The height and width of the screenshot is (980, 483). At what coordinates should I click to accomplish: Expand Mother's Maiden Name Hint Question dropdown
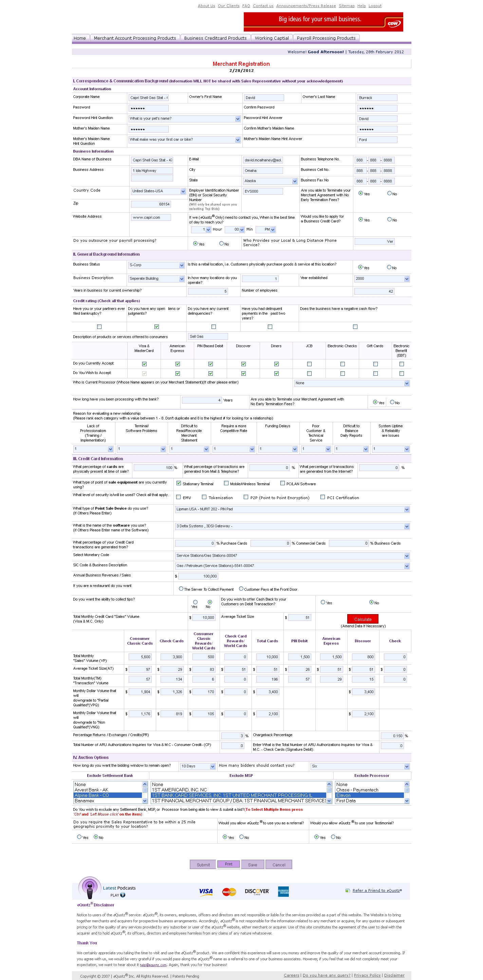[184, 140]
